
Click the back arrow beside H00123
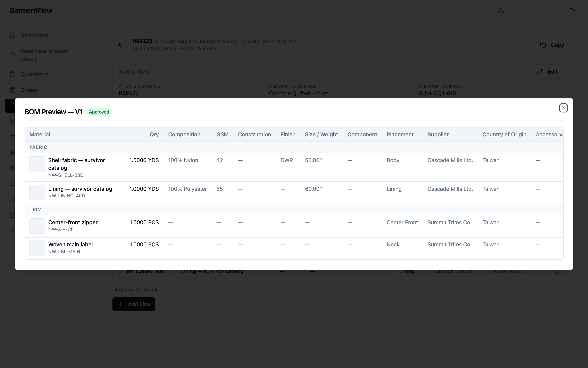pos(120,45)
